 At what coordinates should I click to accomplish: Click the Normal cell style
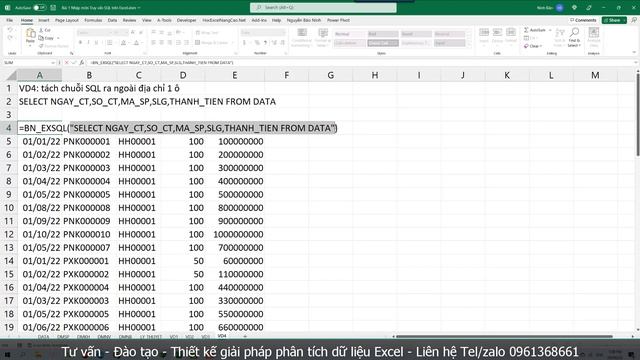(349, 34)
